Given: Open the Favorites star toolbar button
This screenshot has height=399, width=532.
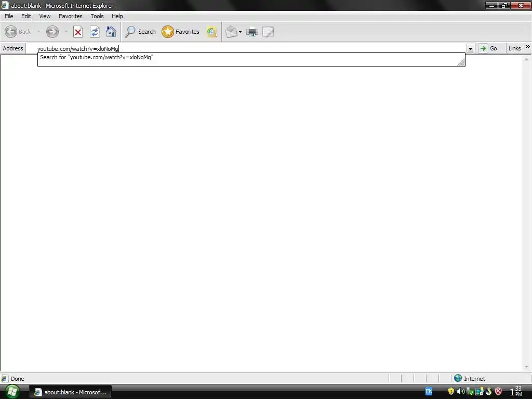Looking at the screenshot, I should point(180,32).
